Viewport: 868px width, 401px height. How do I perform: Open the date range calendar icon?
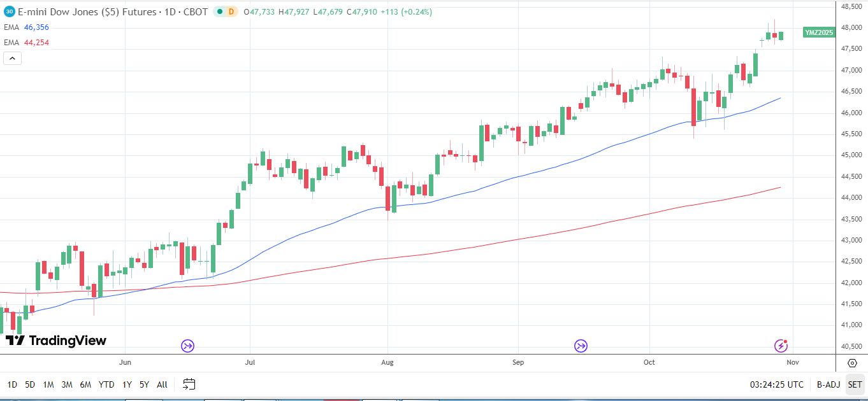point(188,384)
